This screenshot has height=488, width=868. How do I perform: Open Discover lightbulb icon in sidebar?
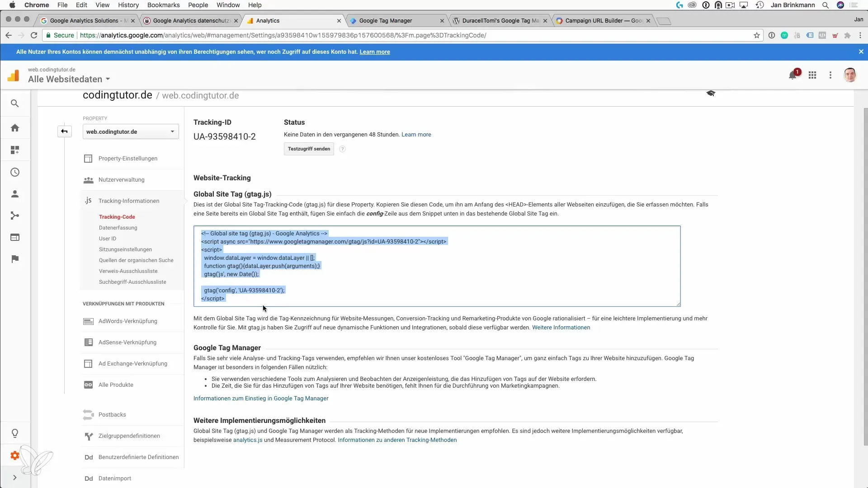15,433
